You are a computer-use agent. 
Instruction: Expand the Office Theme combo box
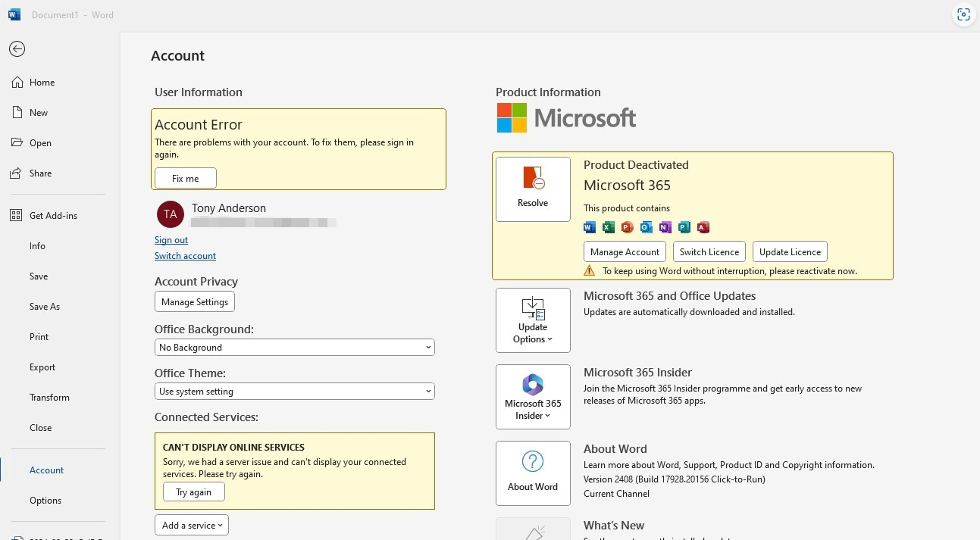pyautogui.click(x=295, y=392)
